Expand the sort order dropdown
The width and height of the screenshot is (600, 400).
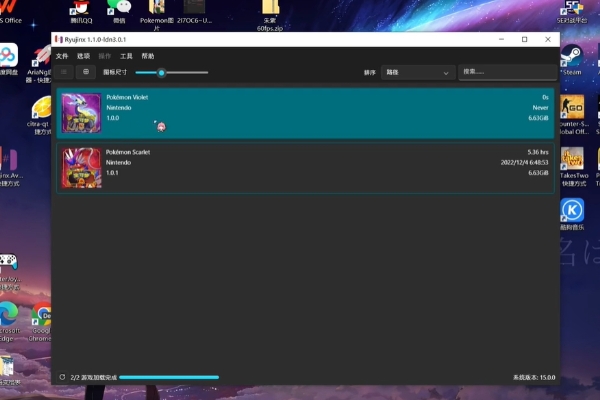418,72
